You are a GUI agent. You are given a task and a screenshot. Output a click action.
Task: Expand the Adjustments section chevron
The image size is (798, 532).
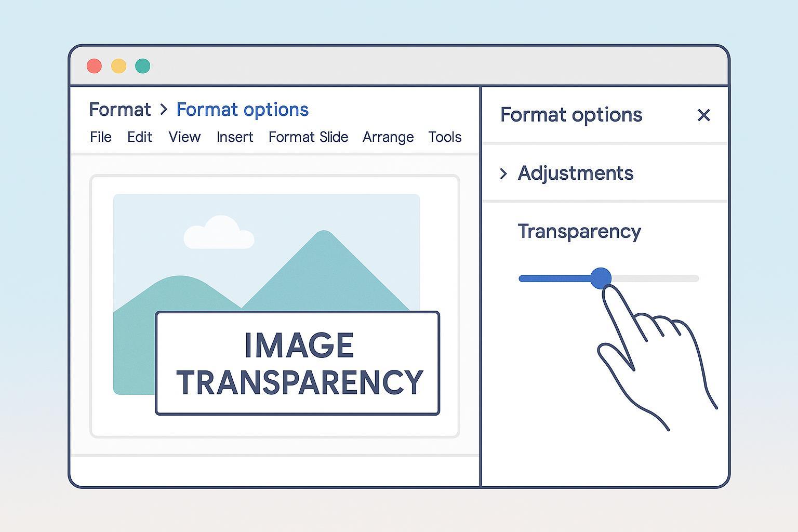tap(503, 174)
